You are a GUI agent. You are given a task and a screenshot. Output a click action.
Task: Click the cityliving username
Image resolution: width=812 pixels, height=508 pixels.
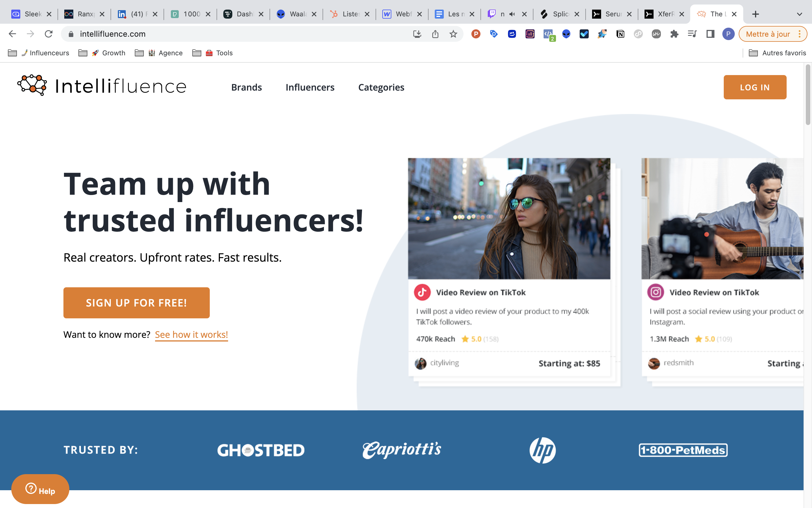pos(444,363)
